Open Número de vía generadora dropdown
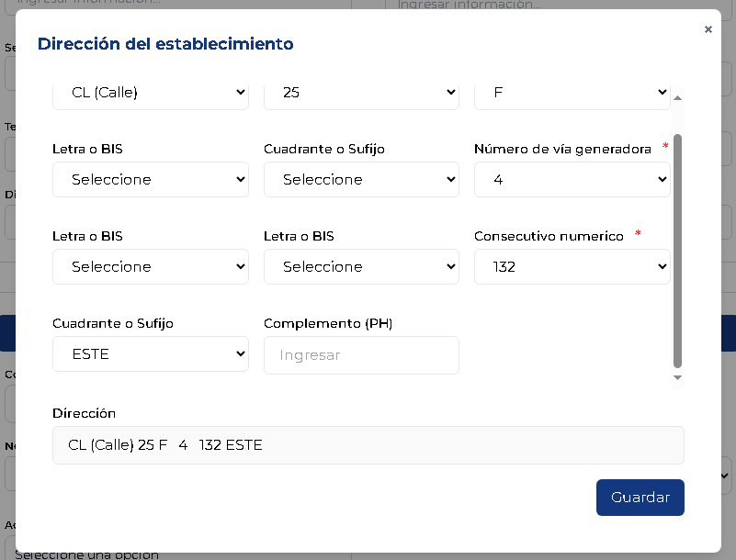This screenshot has height=560, width=736. pos(572,180)
